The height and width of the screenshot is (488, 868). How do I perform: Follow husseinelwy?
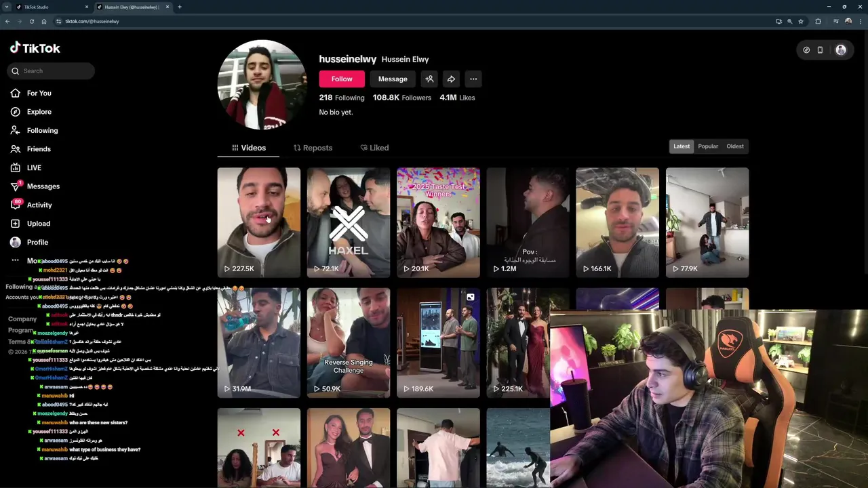(342, 79)
